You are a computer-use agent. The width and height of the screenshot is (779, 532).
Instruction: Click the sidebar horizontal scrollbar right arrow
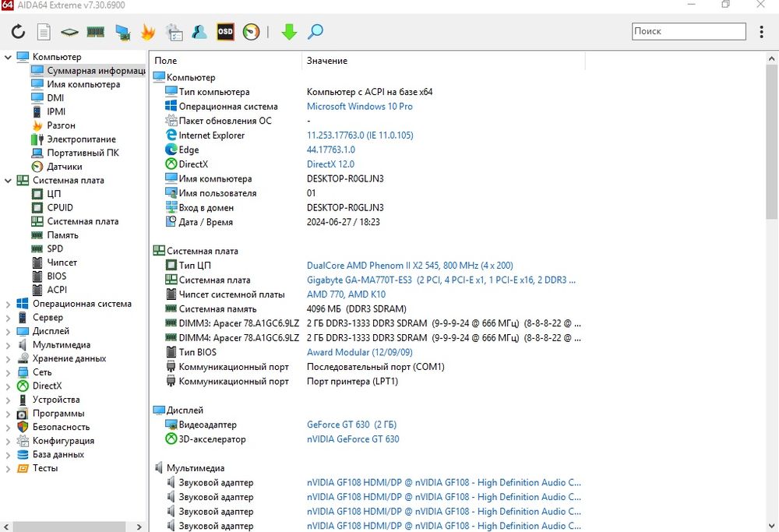[x=139, y=527]
